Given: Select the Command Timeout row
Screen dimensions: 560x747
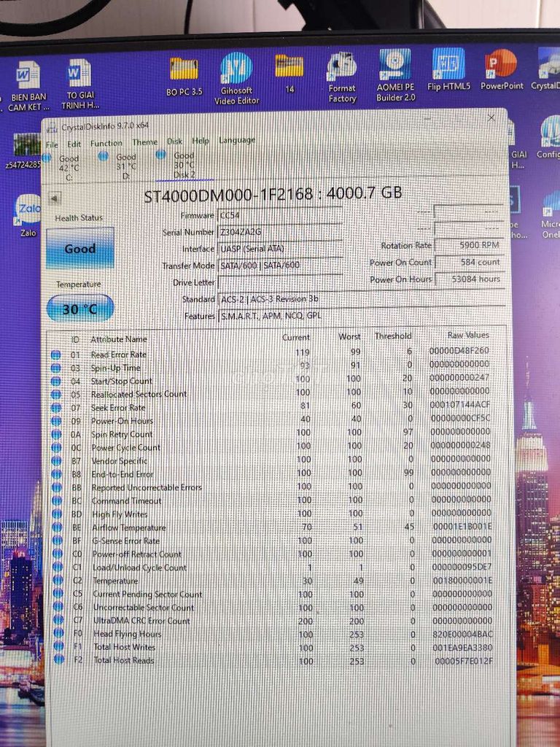Looking at the screenshot, I should pyautogui.click(x=271, y=500).
